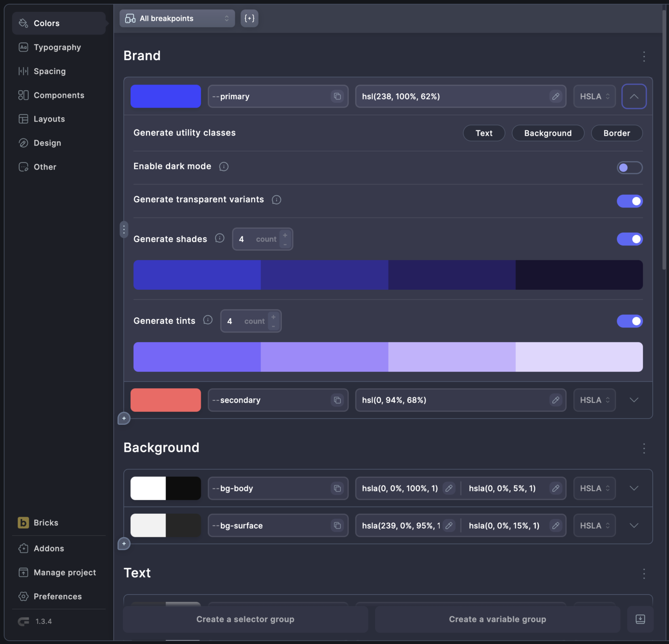
Task: Turn off Generate transparent variants
Action: pos(629,201)
